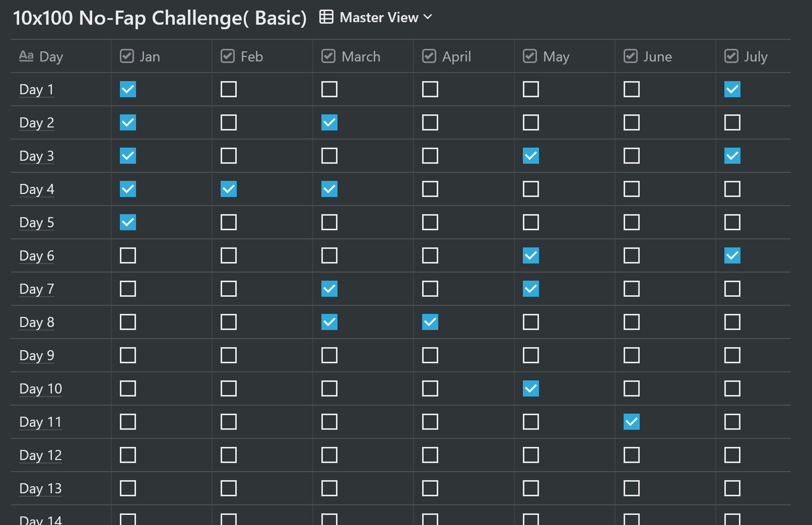Click the text-type icon in Day header

(x=26, y=56)
